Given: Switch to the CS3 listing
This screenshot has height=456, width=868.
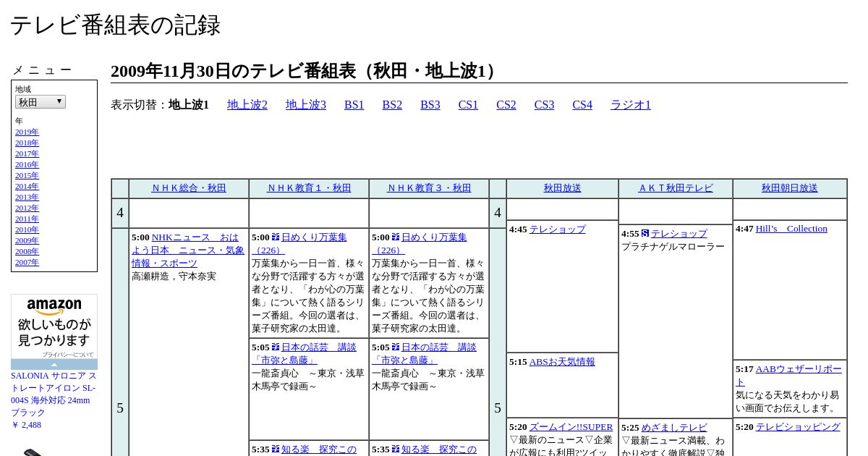Looking at the screenshot, I should pyautogui.click(x=544, y=104).
